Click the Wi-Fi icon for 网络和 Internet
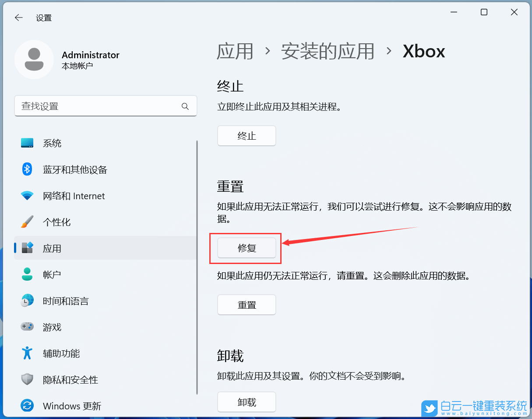 (x=27, y=196)
